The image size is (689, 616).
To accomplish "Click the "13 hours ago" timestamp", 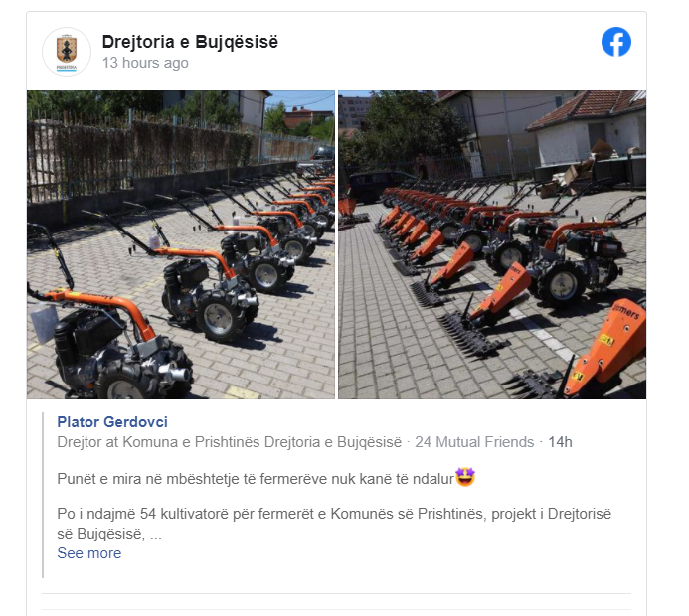I will (145, 63).
